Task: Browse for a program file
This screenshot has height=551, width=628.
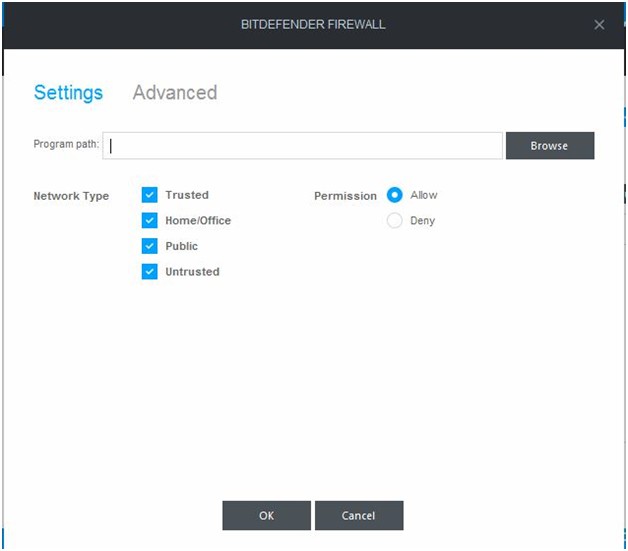Action: tap(550, 146)
